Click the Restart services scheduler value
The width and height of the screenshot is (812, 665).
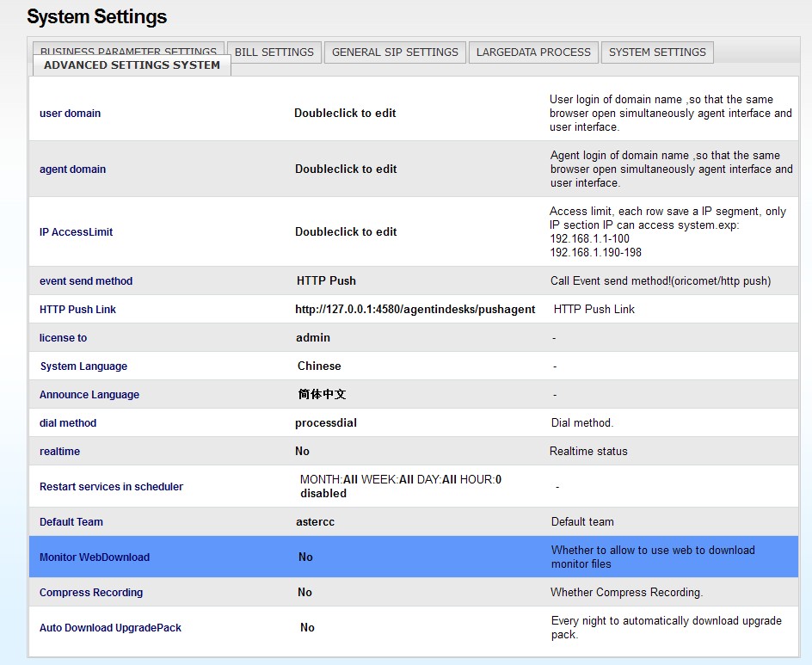400,487
